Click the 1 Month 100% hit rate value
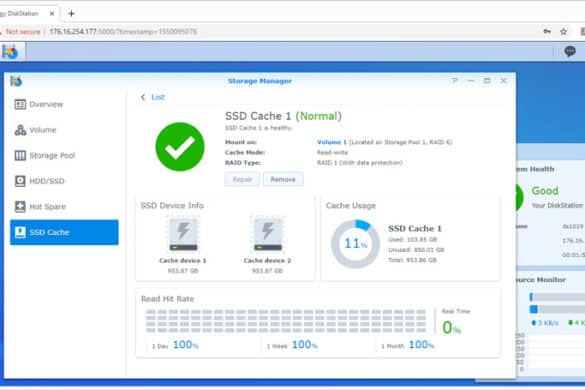 [x=422, y=345]
